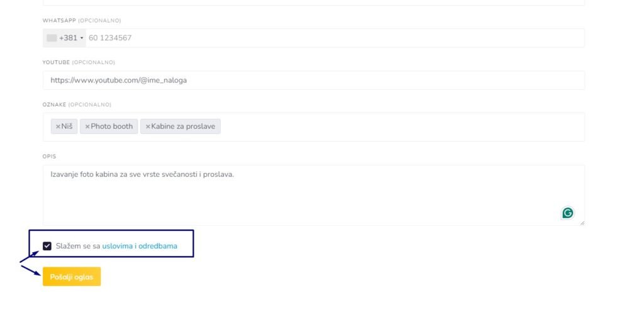This screenshot has height=315, width=644.
Task: Click the Slažem se sa label text
Action: [78, 246]
